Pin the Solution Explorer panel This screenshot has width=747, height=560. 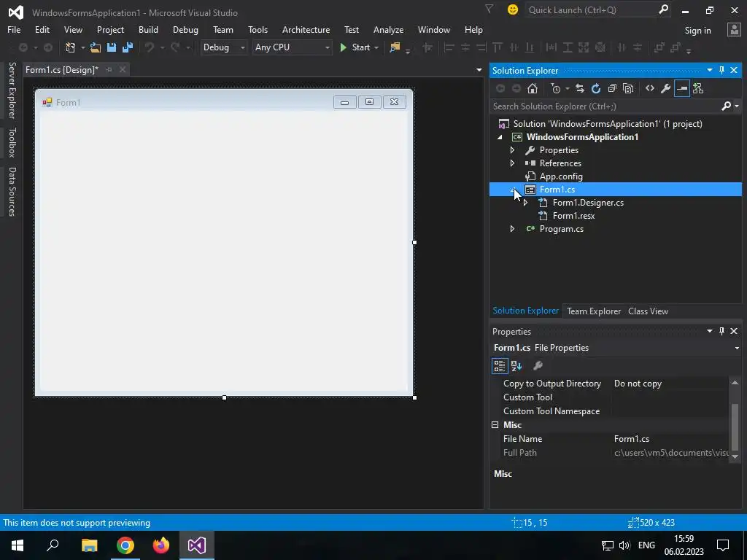point(721,71)
